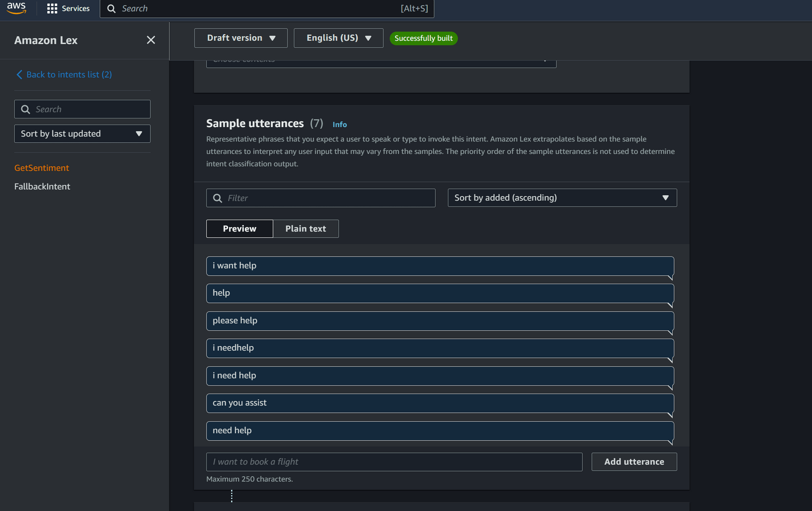Switch to the Plain text view
The image size is (812, 511).
click(x=305, y=228)
